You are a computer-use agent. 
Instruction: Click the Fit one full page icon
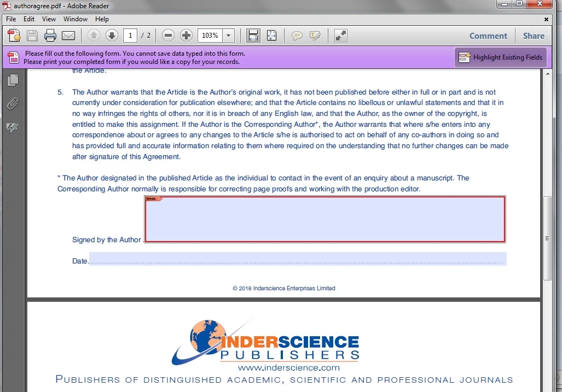271,36
